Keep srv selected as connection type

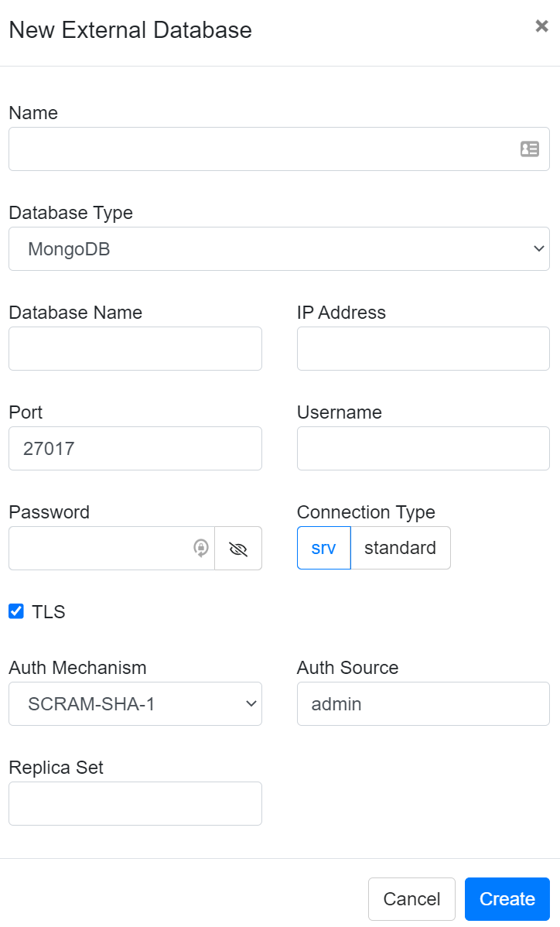pyautogui.click(x=323, y=548)
